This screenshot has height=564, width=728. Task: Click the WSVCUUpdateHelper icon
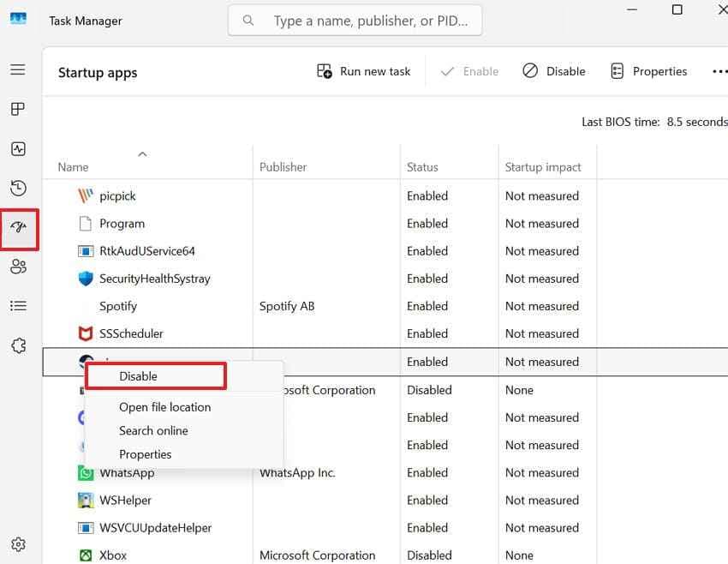pyautogui.click(x=86, y=528)
